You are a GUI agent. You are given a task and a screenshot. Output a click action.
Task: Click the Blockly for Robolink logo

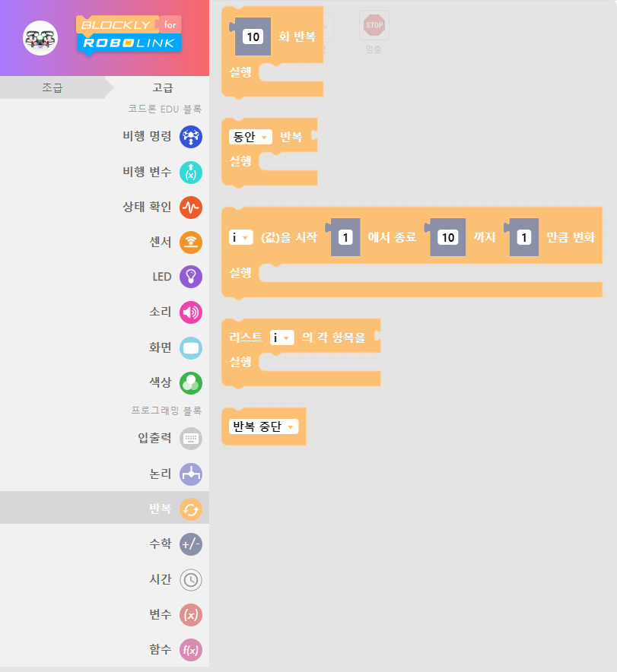point(129,34)
